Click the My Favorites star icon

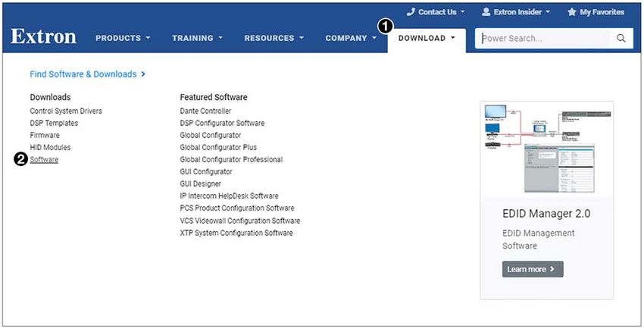point(572,12)
